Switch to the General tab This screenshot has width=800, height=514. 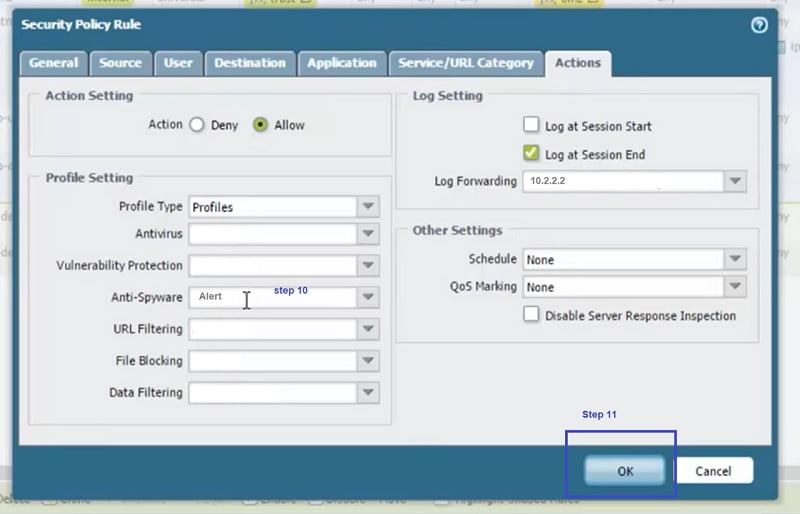54,63
